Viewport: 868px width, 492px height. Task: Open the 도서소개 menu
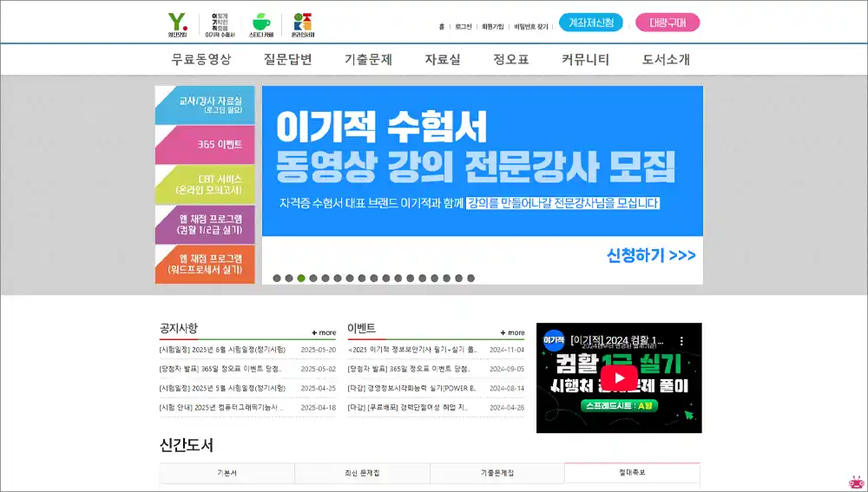tap(666, 59)
